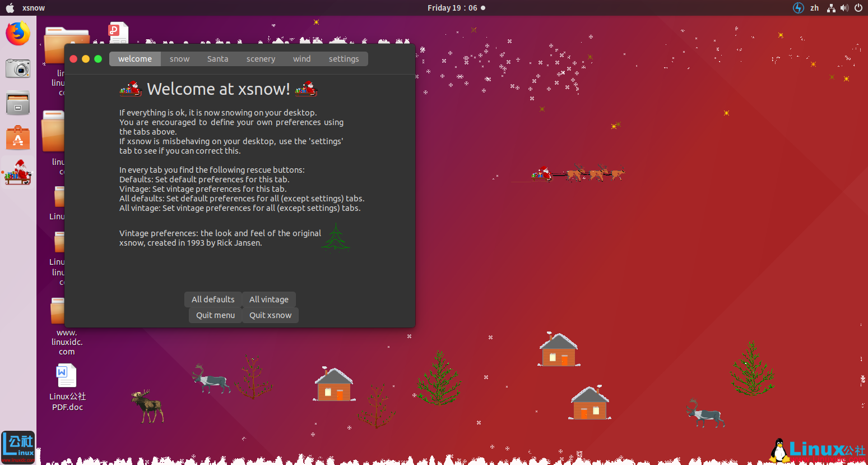This screenshot has width=868, height=465.
Task: Click the xsnow Santa sleigh dock icon
Action: coord(18,172)
